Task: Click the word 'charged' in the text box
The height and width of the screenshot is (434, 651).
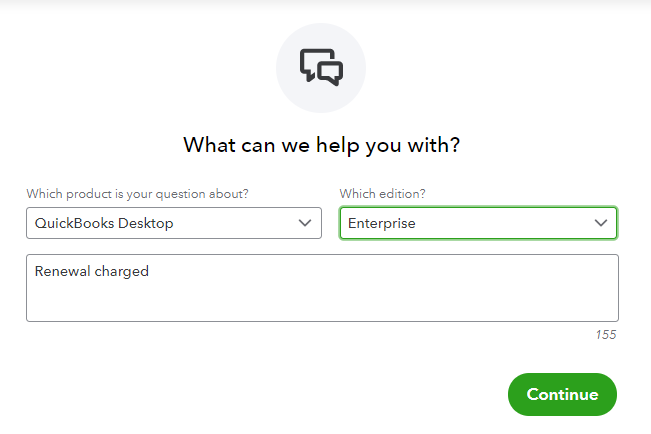Action: pos(122,272)
